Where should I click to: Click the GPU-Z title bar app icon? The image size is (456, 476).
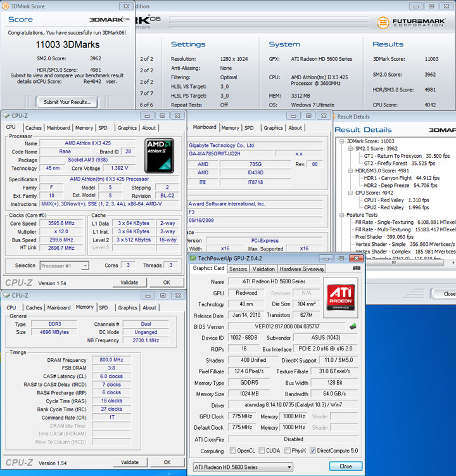pos(194,259)
